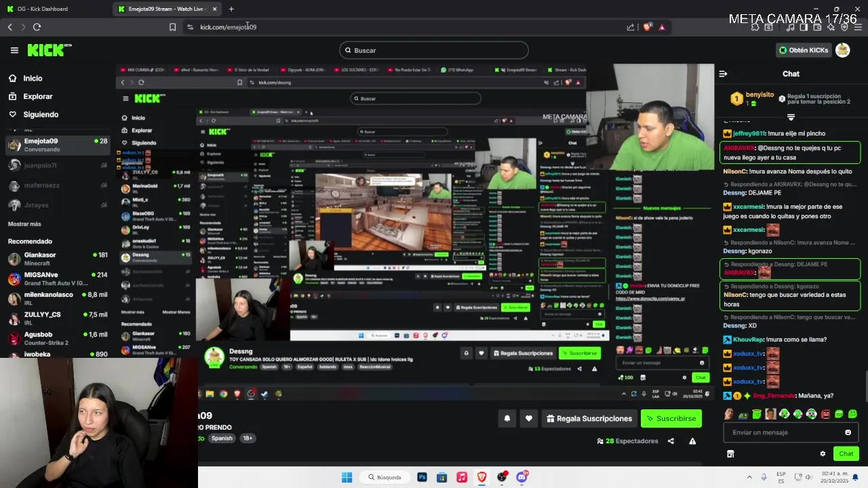Select maferraezz followed channel
The image size is (868, 488).
pos(57,185)
